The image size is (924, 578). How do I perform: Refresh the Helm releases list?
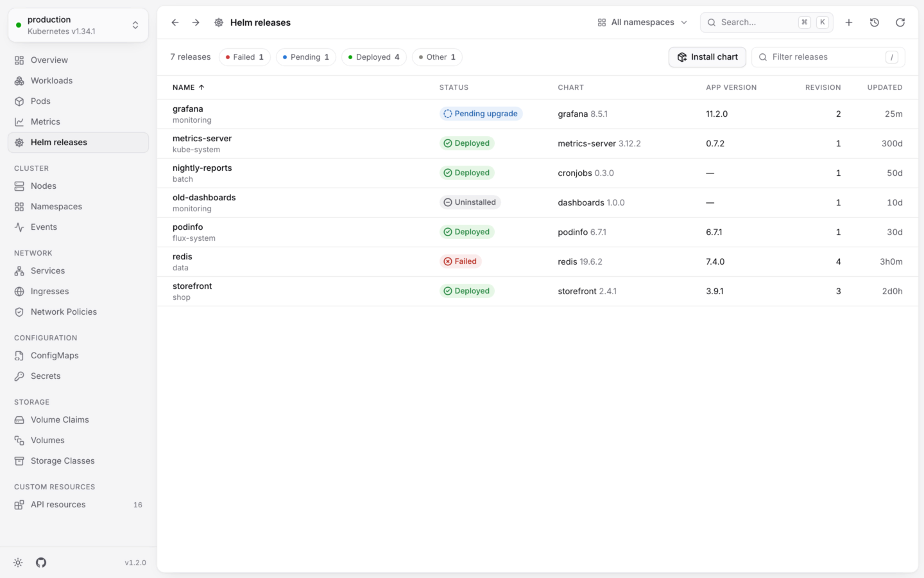point(900,22)
